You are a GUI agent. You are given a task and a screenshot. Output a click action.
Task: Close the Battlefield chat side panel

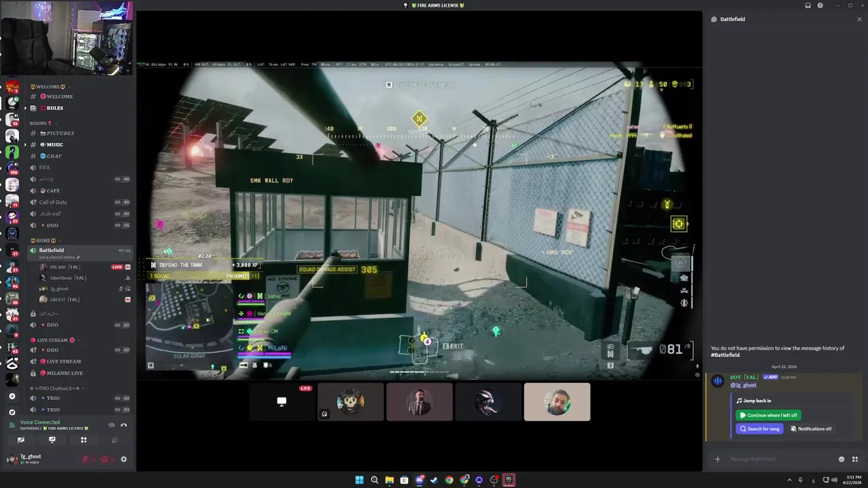(859, 19)
